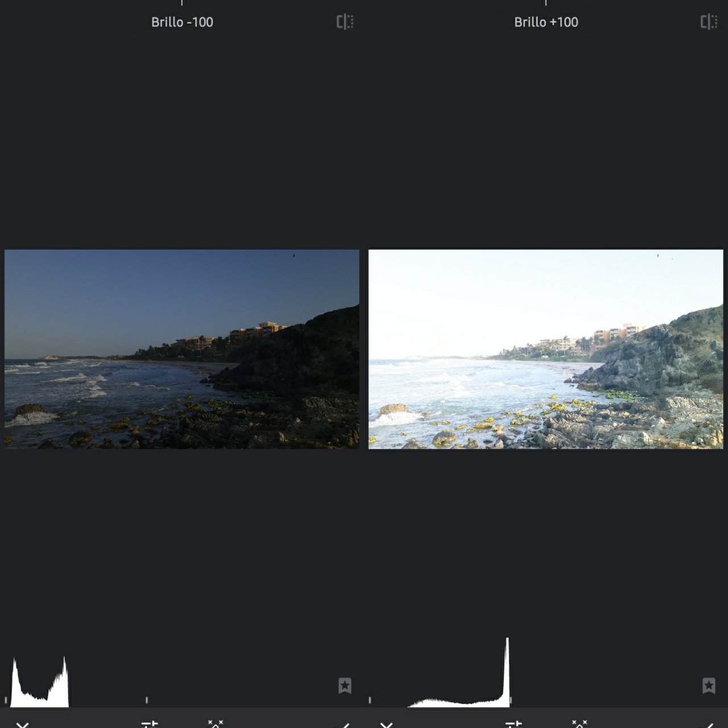
Task: Tap the compare icon beside Brillo -100
Action: click(345, 22)
